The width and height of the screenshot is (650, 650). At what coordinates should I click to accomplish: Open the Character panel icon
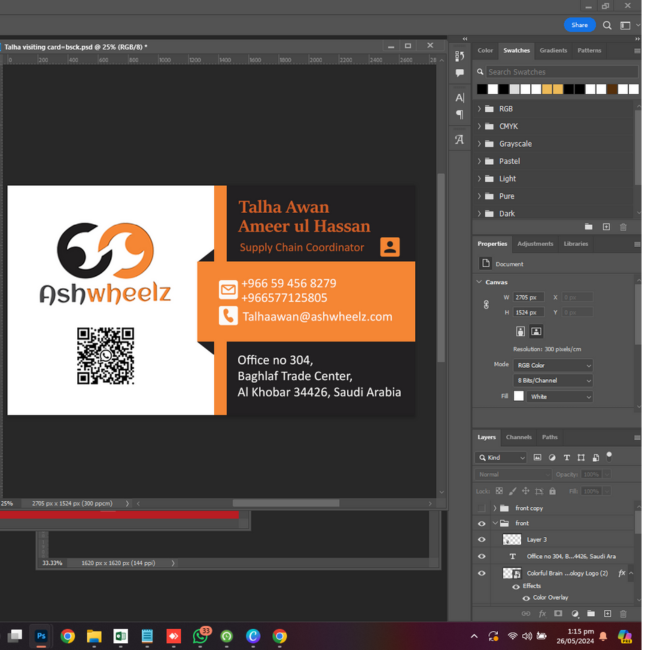pos(459,98)
